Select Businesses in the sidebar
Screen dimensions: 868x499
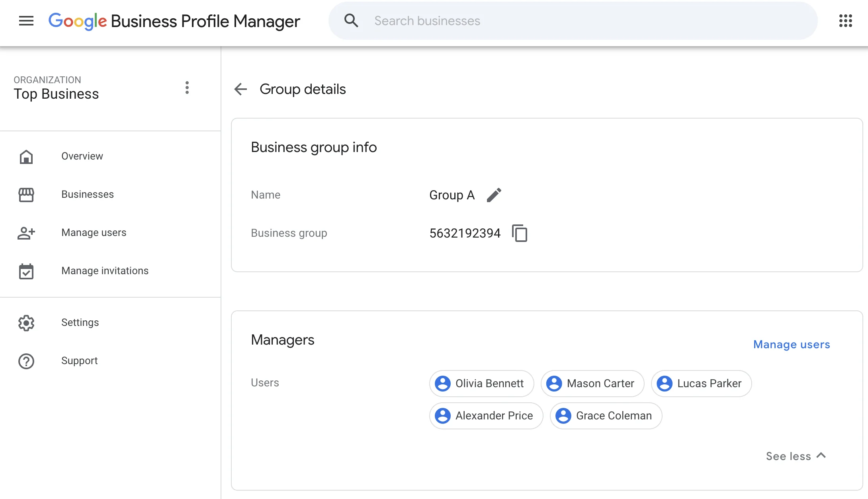coord(87,195)
